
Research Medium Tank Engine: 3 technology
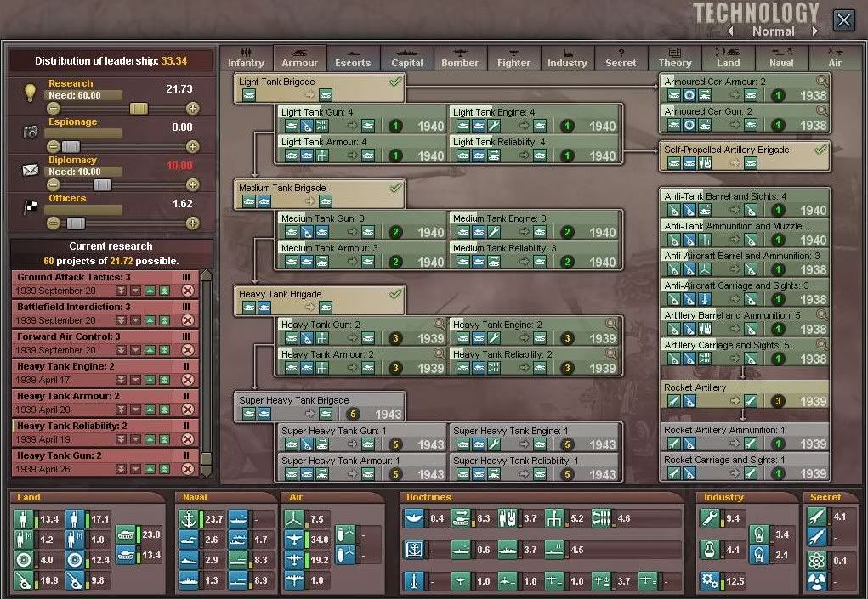tap(533, 226)
